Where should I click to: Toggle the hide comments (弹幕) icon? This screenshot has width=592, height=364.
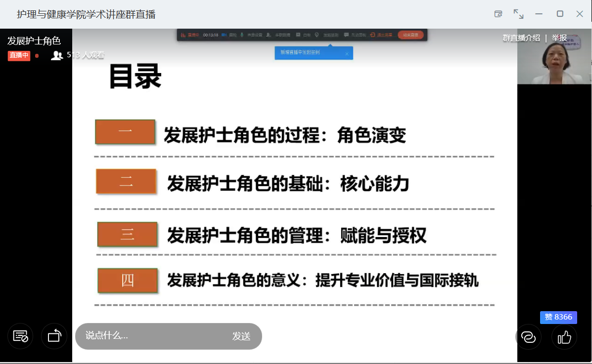coord(20,336)
